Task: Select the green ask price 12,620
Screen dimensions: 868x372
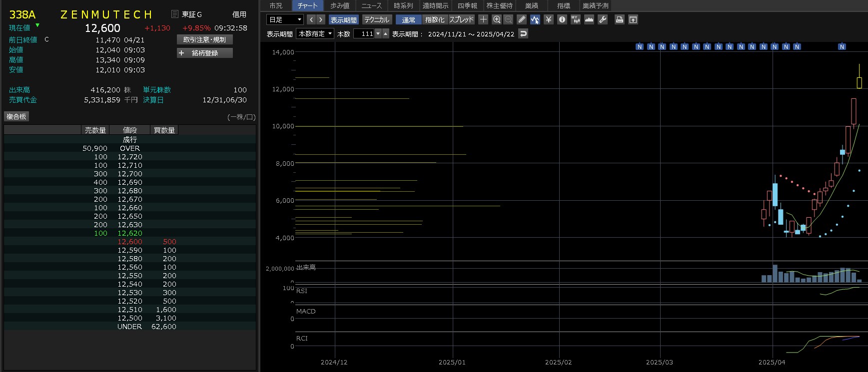Action: (130, 233)
